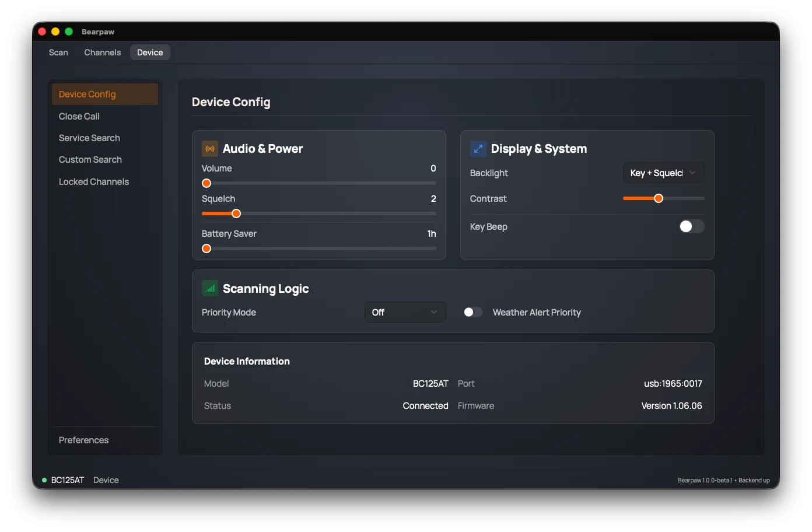This screenshot has width=812, height=532.
Task: Click BC125AT in the status bar
Action: point(68,480)
